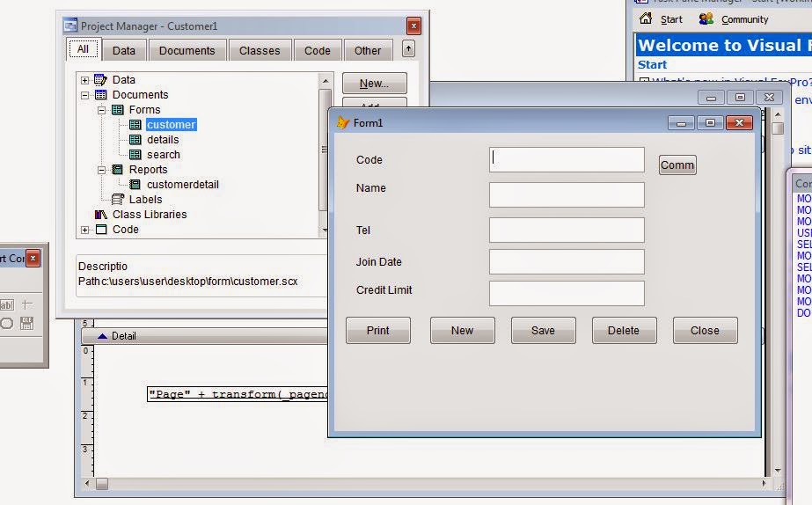Click the Print button on Form1

(378, 331)
